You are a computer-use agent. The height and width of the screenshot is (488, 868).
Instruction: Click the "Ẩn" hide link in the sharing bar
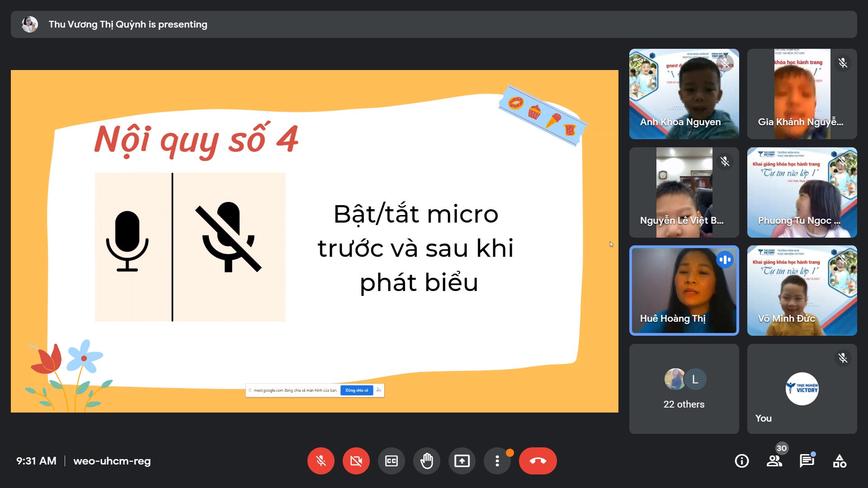pyautogui.click(x=379, y=390)
